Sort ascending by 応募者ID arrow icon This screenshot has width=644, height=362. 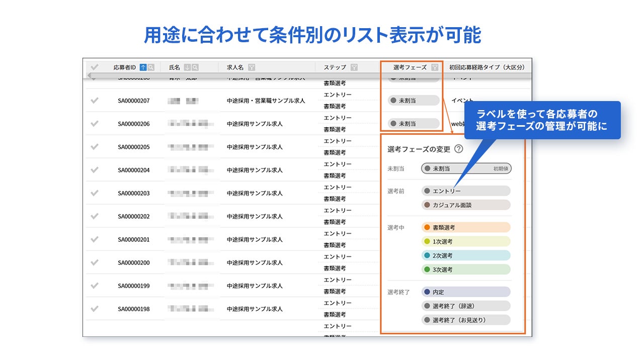(x=143, y=67)
